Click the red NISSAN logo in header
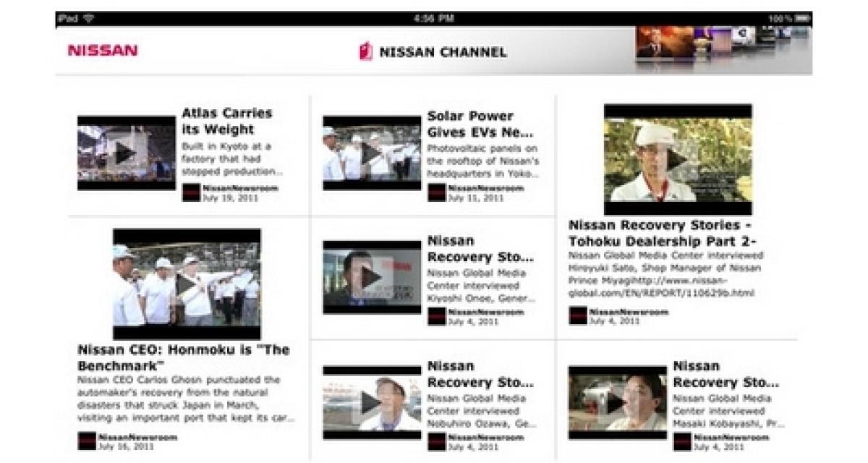868x463 pixels. pyautogui.click(x=103, y=51)
